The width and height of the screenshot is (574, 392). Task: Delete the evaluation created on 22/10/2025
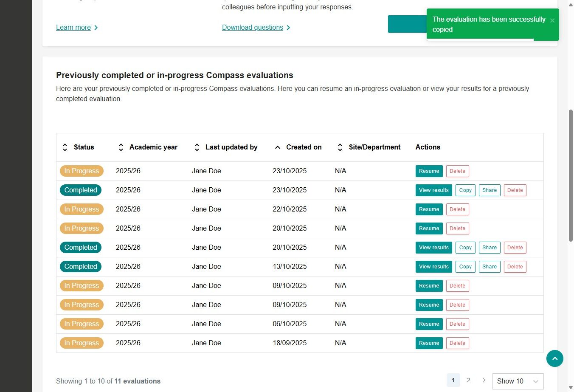458,209
